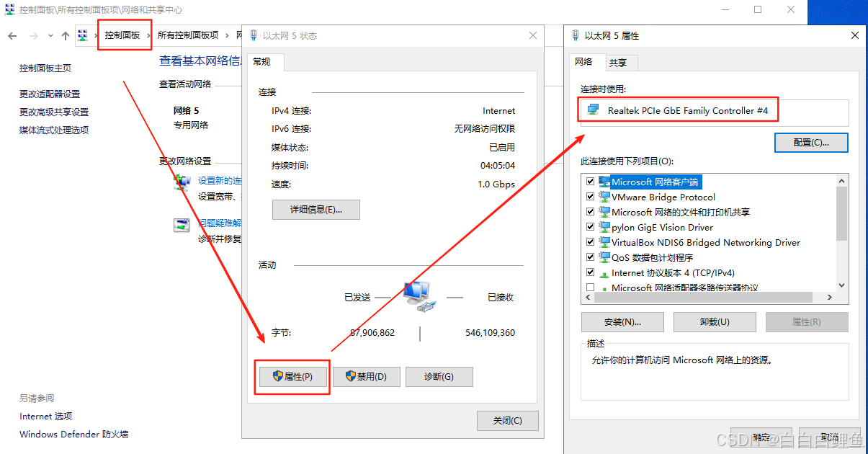Click 配置(C)... button
The height and width of the screenshot is (454, 868).
811,143
